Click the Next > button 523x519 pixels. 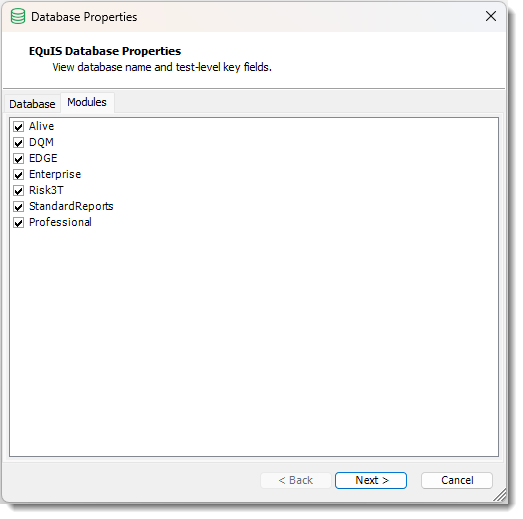pyautogui.click(x=371, y=480)
